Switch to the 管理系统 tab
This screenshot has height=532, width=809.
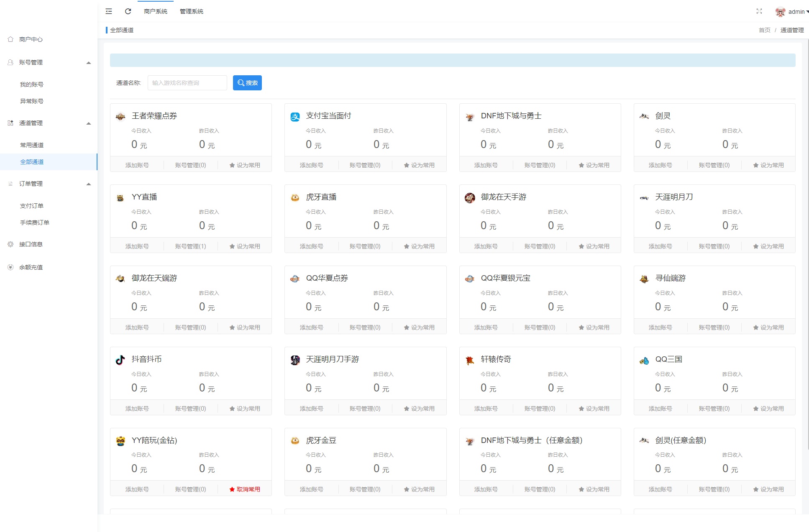tap(191, 11)
